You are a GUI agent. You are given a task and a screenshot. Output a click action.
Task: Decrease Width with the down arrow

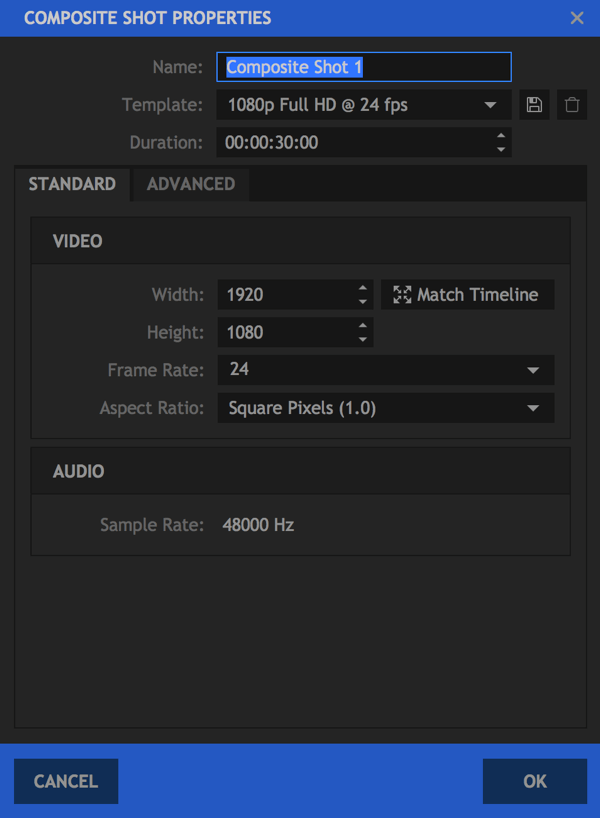[x=363, y=302]
